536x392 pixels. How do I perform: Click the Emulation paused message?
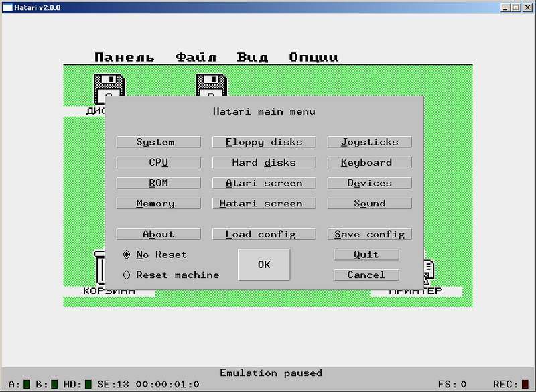[271, 373]
